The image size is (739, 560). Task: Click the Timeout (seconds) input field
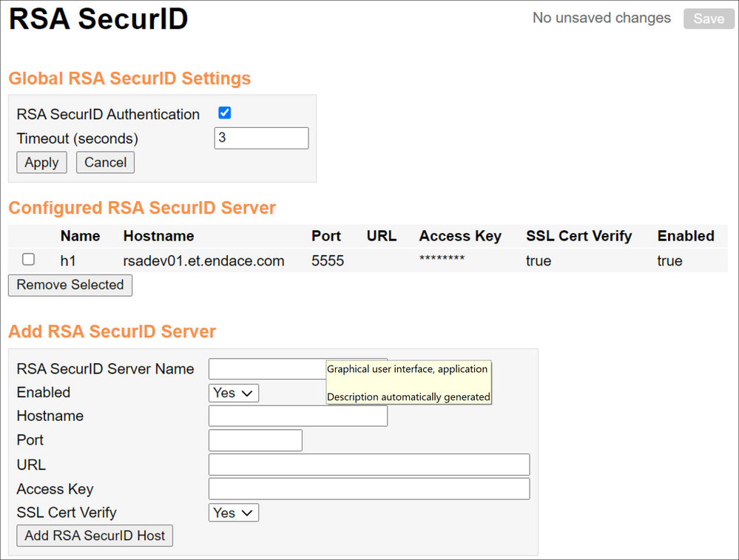point(261,138)
